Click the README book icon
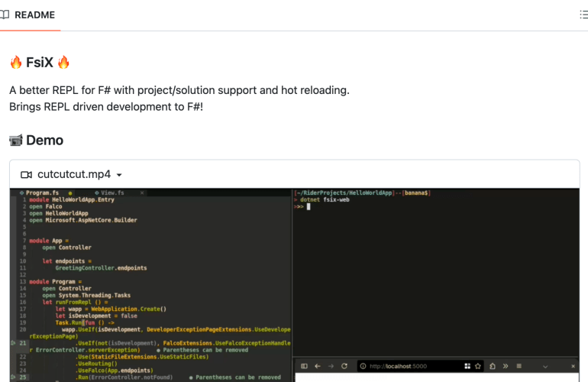The image size is (588, 382). pyautogui.click(x=5, y=15)
